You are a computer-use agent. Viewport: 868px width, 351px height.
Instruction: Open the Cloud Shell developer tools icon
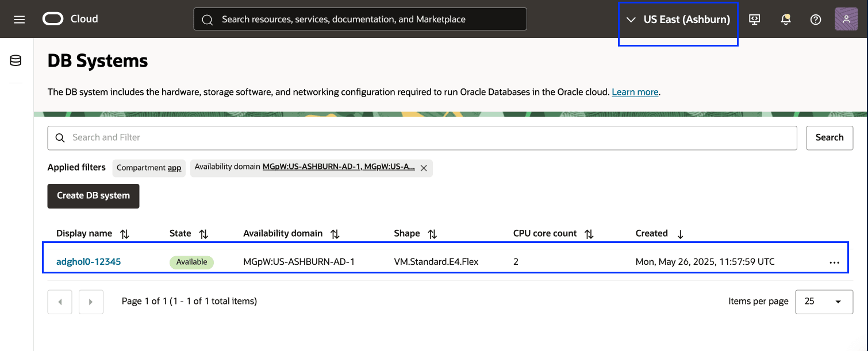click(755, 19)
